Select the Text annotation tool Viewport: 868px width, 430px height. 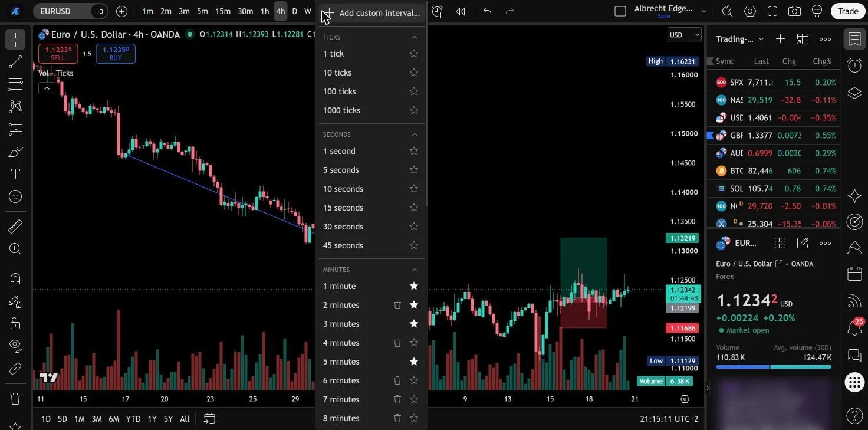tap(15, 174)
